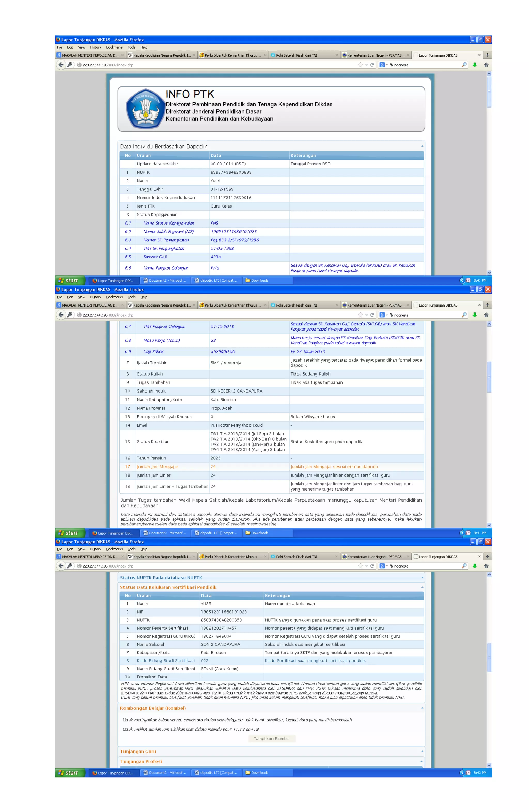Click the search magnifier in the middle window's search box
The height and width of the screenshot is (812, 529).
point(464,315)
